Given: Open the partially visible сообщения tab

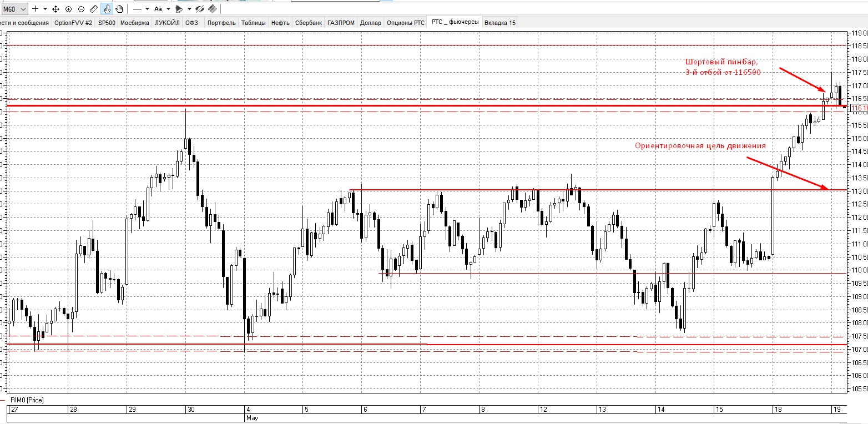Looking at the screenshot, I should point(26,23).
